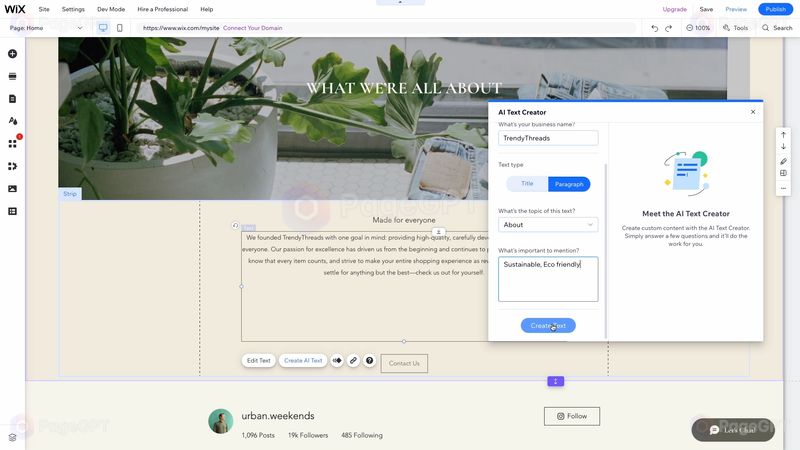Click Save in the top bar
This screenshot has height=450, width=800.
[706, 9]
